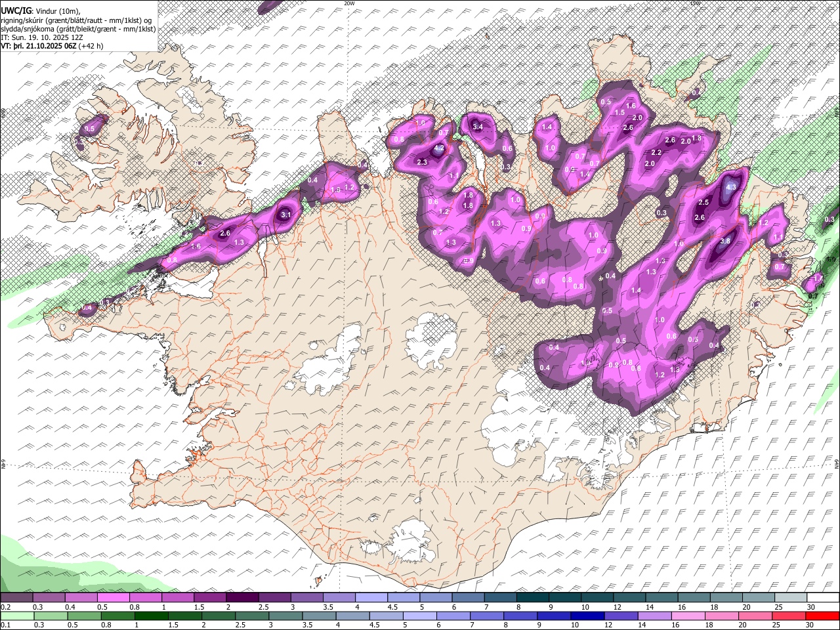Click the 'slydda/snjókoma' legend description line
840x630 pixels.
pyautogui.click(x=78, y=29)
